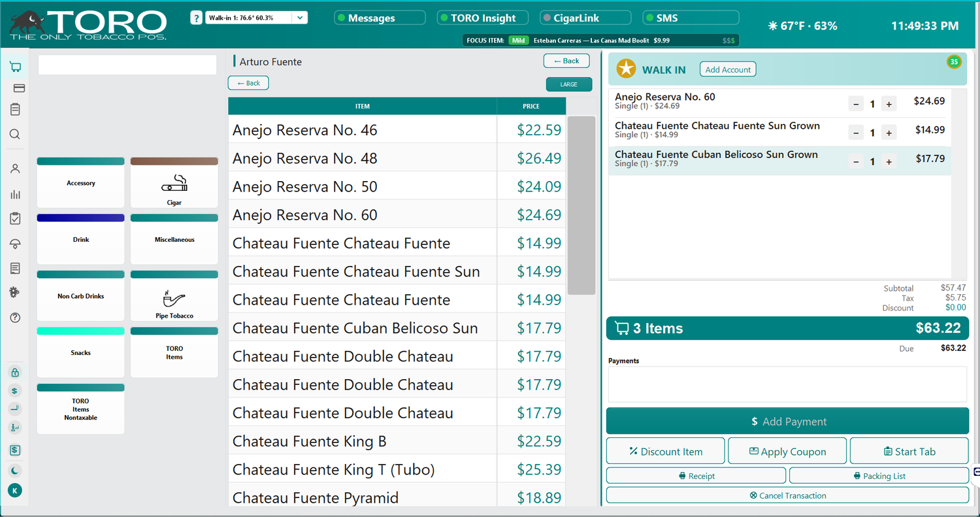Open the SMS status pill
The image size is (980, 517).
click(691, 18)
